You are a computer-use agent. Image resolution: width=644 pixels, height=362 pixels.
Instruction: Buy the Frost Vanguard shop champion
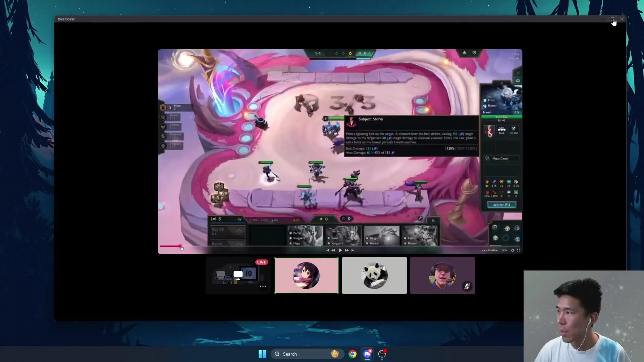(x=343, y=236)
